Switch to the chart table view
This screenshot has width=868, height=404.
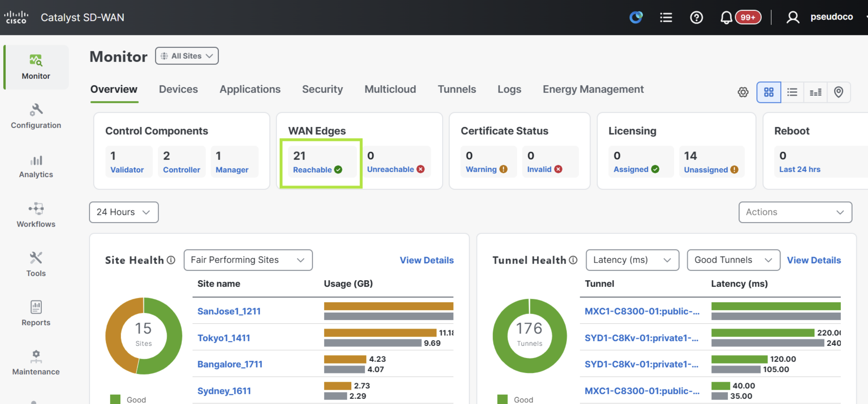[x=815, y=92]
